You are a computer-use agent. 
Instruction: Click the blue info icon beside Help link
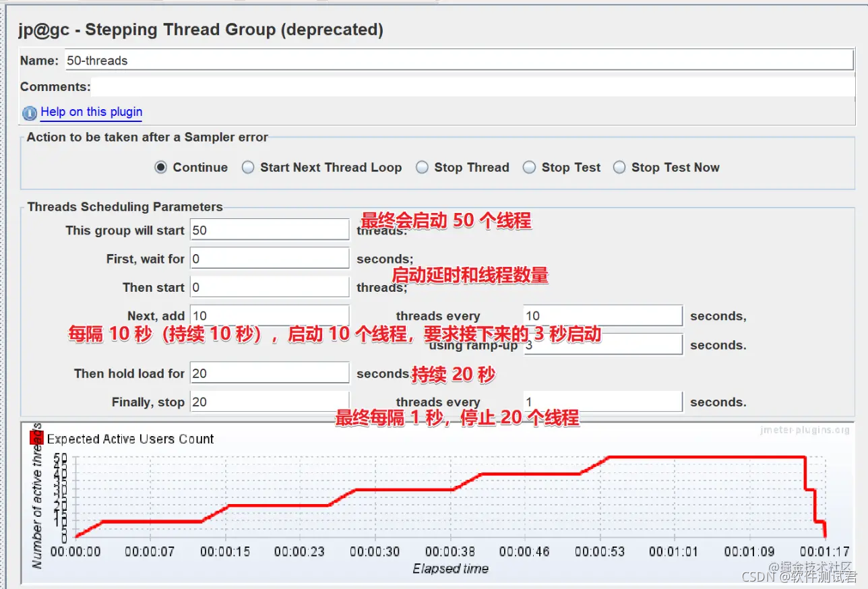coord(30,113)
